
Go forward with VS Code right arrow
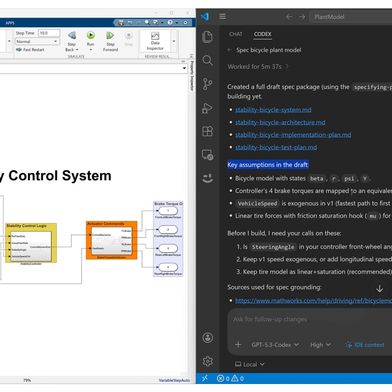pos(302,17)
